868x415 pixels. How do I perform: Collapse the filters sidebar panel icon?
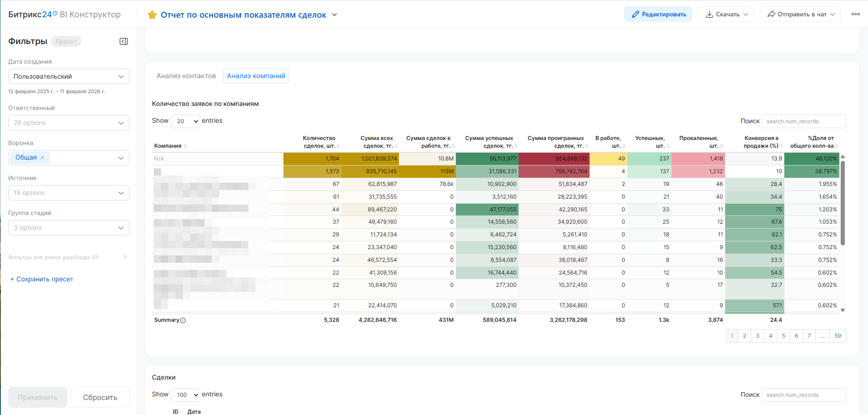124,41
